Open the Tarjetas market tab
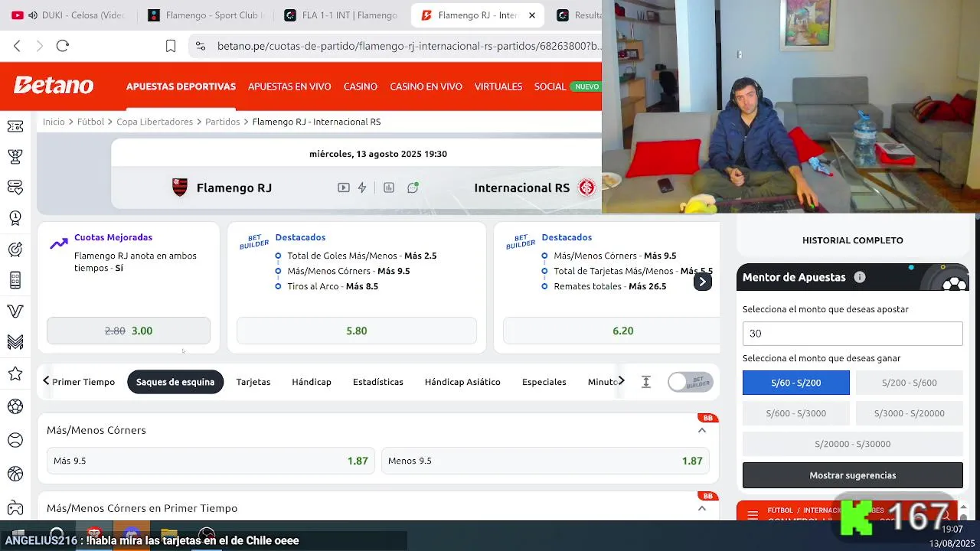980x551 pixels. pyautogui.click(x=253, y=382)
